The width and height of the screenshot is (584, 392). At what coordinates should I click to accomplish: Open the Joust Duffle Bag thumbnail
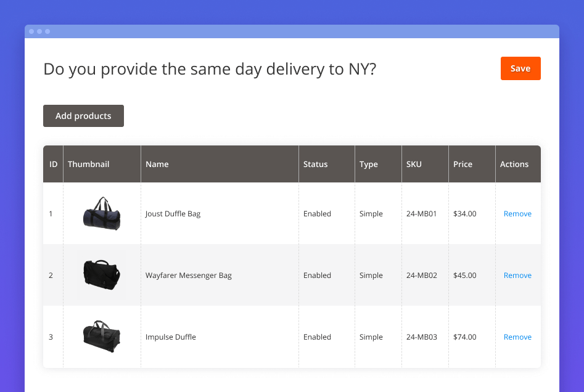(102, 214)
